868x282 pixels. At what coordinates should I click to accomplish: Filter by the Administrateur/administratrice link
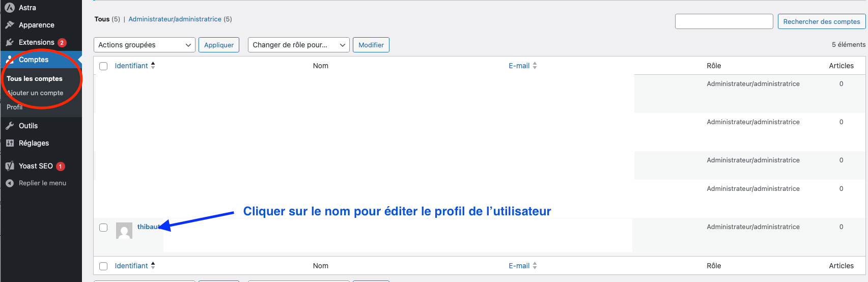pyautogui.click(x=175, y=19)
